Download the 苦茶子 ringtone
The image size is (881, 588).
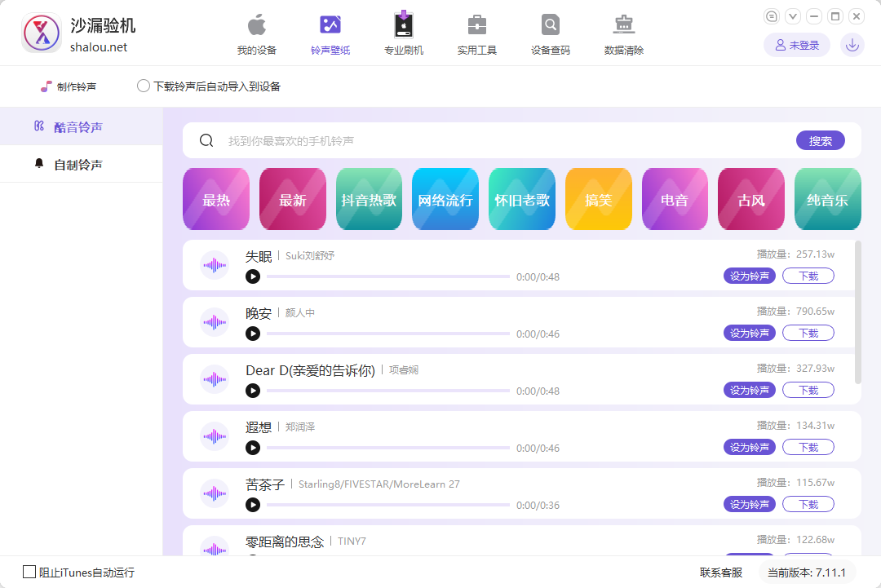(x=808, y=504)
